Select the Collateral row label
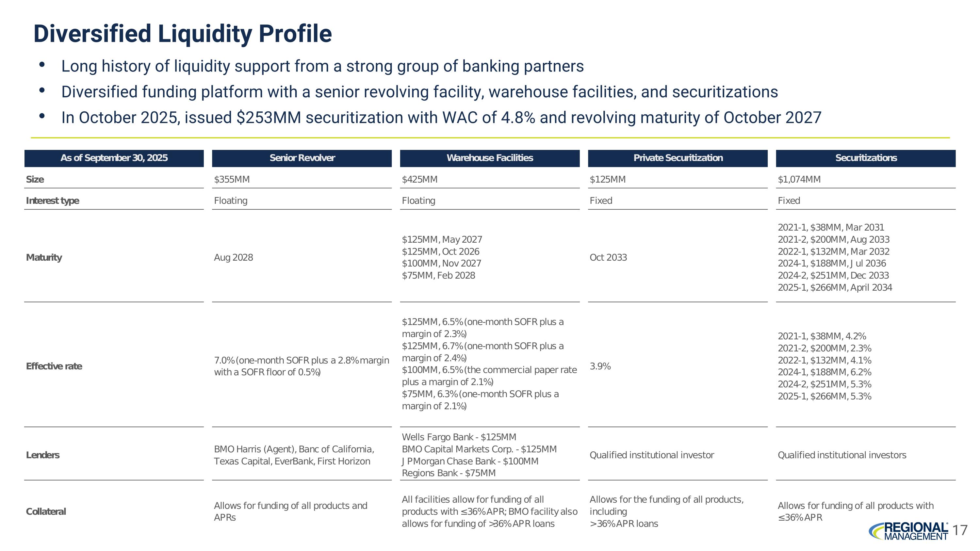The width and height of the screenshot is (980, 551). point(46,511)
